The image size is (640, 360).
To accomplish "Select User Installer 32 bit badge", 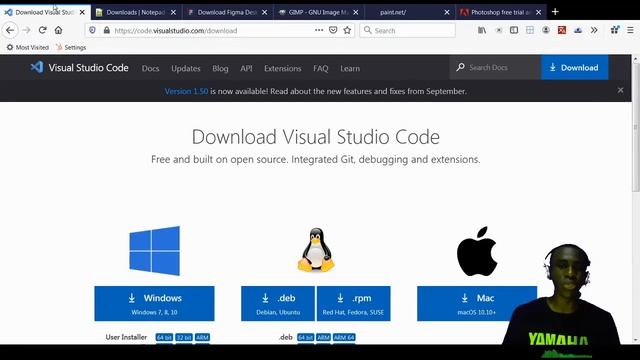I will pyautogui.click(x=184, y=338).
